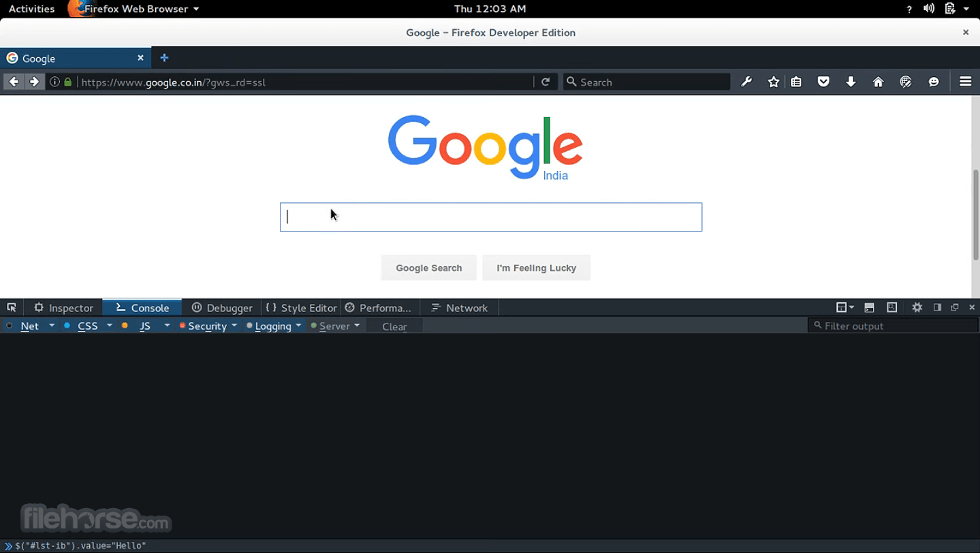
Task: Switch to the Network tab
Action: click(x=459, y=308)
